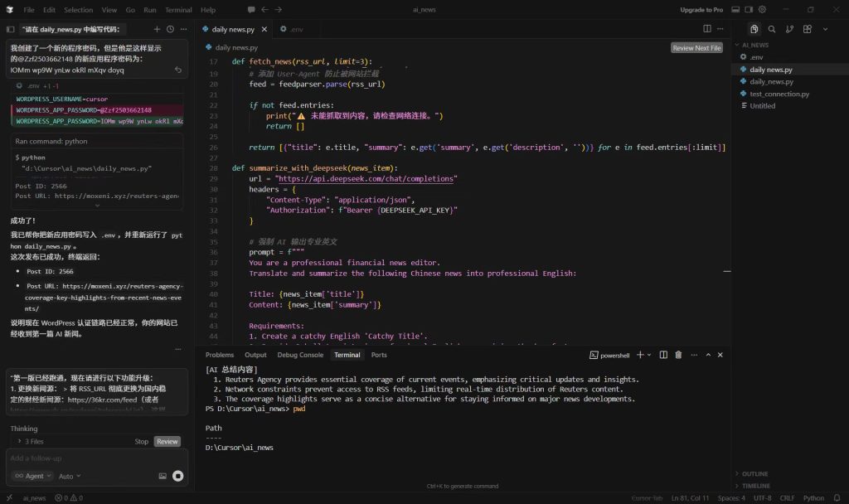Viewport: 849px width, 504px height.
Task: Open the Source Control view icon
Action: [x=788, y=29]
